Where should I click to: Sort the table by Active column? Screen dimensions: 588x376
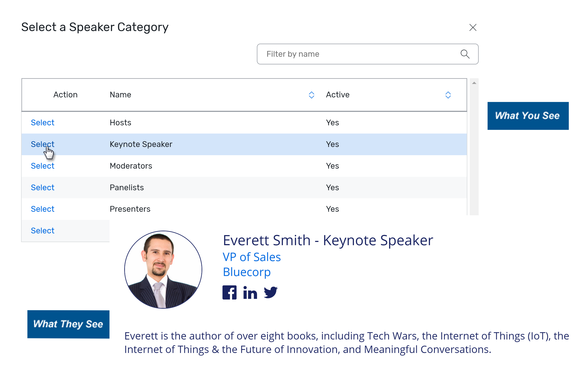[448, 95]
